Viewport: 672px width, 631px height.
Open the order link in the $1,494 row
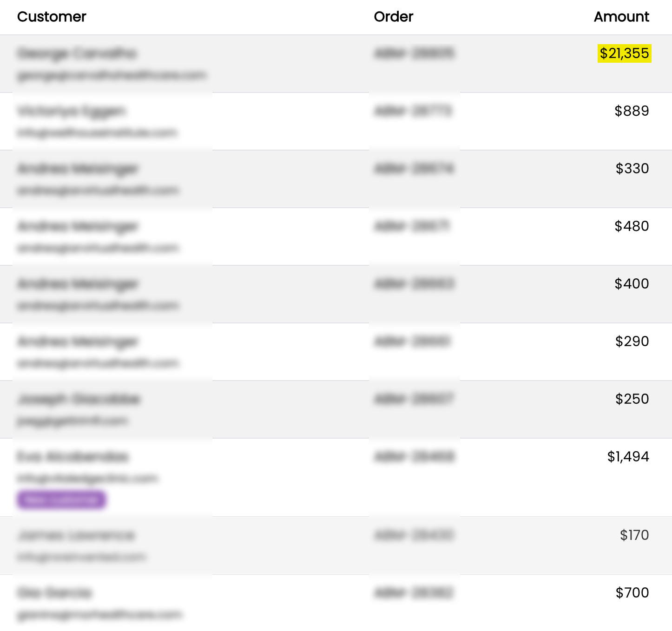tap(414, 457)
